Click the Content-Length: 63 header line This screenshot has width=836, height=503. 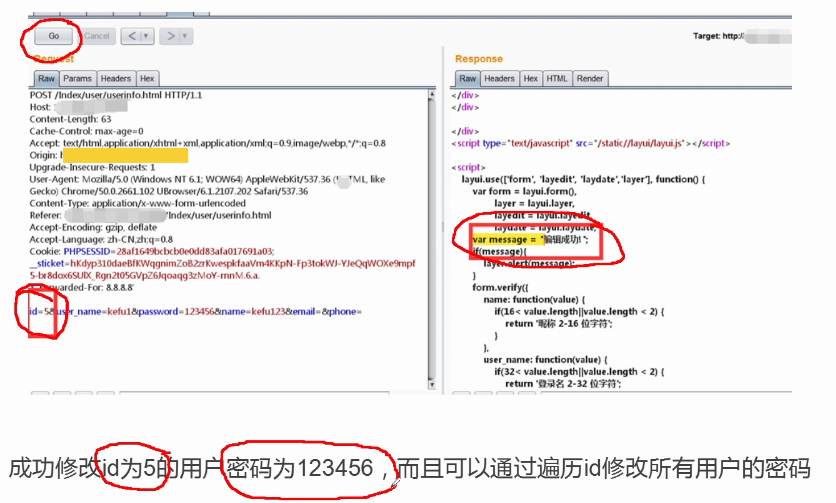click(x=70, y=119)
